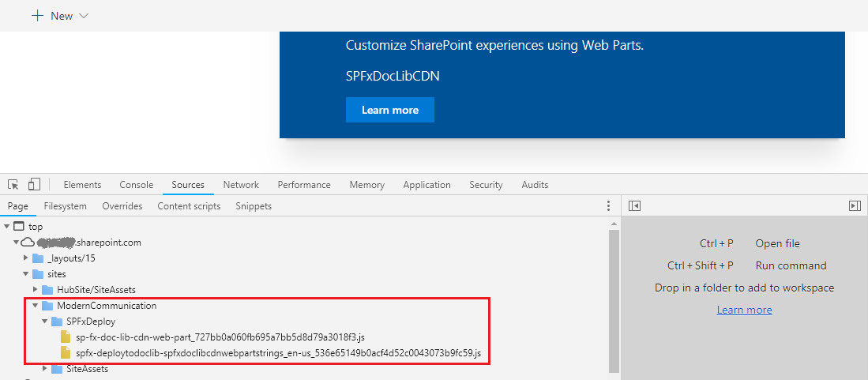868x380 pixels.
Task: Toggle the device toolbar icon
Action: pos(34,185)
